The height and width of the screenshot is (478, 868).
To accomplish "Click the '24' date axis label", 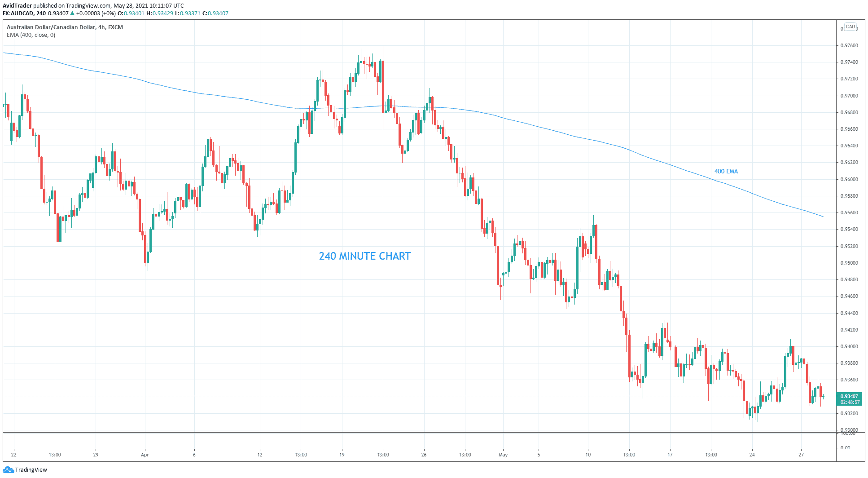I will coord(752,455).
